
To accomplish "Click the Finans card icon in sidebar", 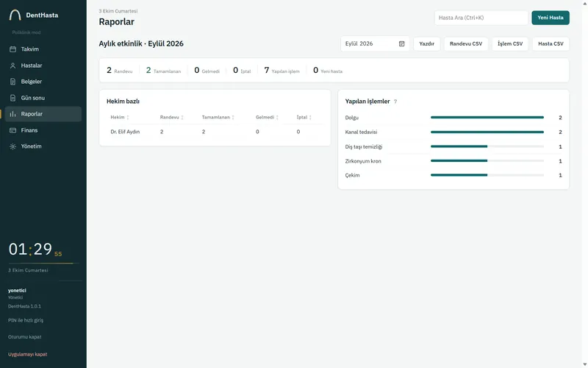I will pyautogui.click(x=12, y=130).
